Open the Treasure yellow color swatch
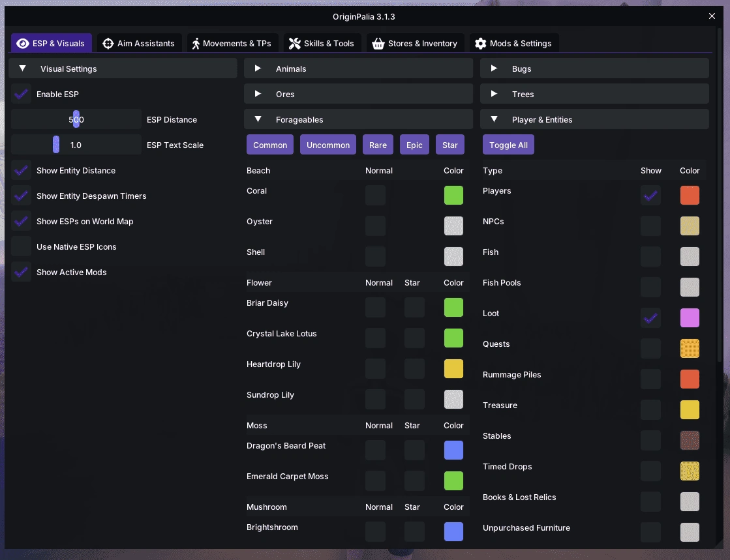Image resolution: width=730 pixels, height=560 pixels. coord(690,410)
